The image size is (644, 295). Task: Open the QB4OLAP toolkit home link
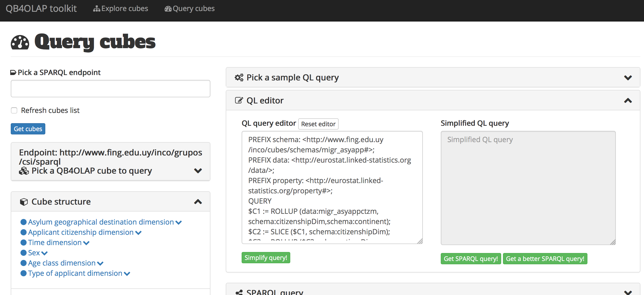click(x=41, y=9)
